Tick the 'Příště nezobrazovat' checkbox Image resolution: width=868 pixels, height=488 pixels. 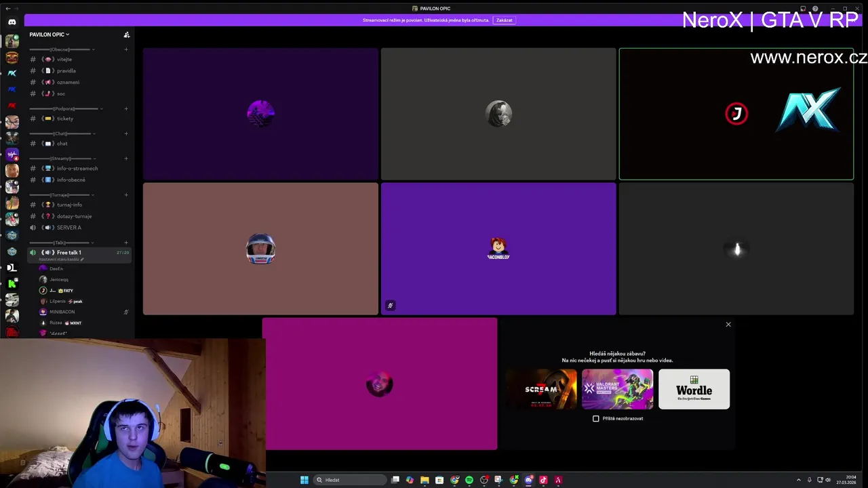click(596, 419)
